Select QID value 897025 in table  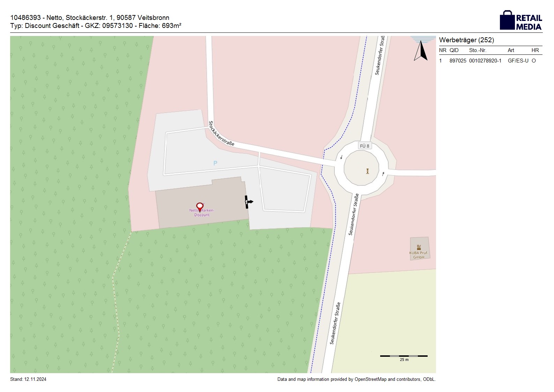pos(458,61)
